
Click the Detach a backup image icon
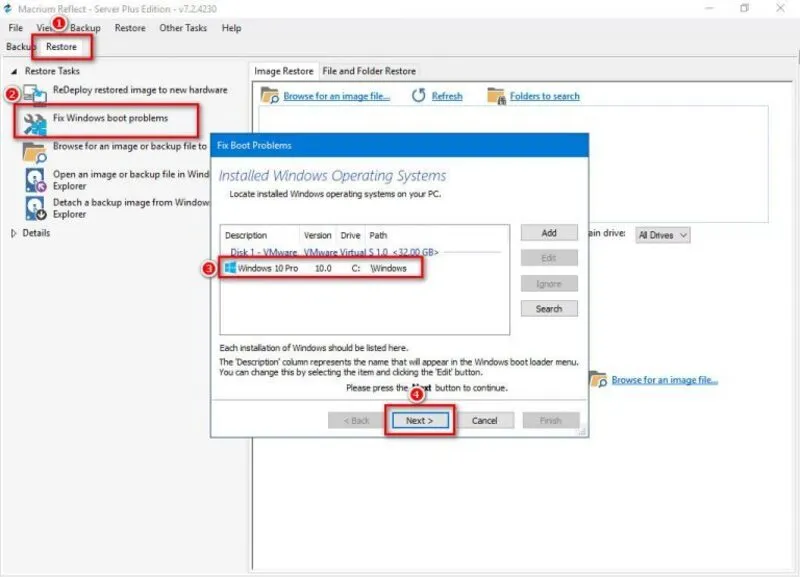click(36, 207)
